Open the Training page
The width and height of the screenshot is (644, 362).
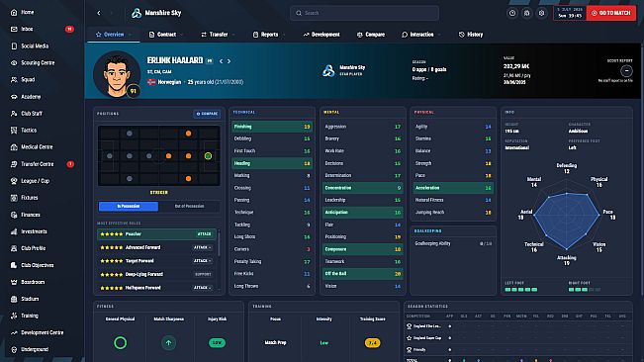(30, 316)
